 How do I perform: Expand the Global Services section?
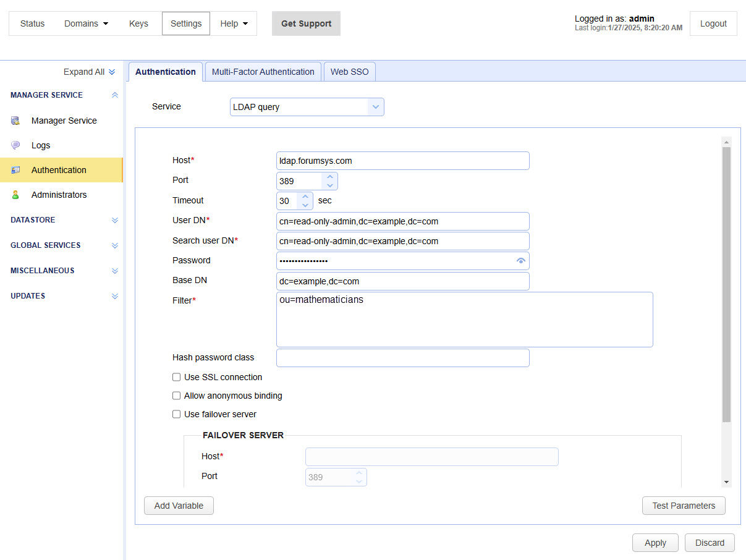click(114, 245)
